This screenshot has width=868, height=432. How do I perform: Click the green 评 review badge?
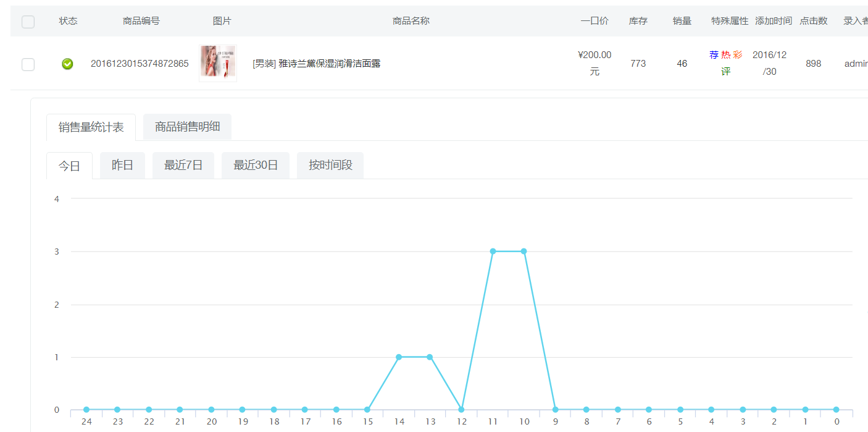726,71
